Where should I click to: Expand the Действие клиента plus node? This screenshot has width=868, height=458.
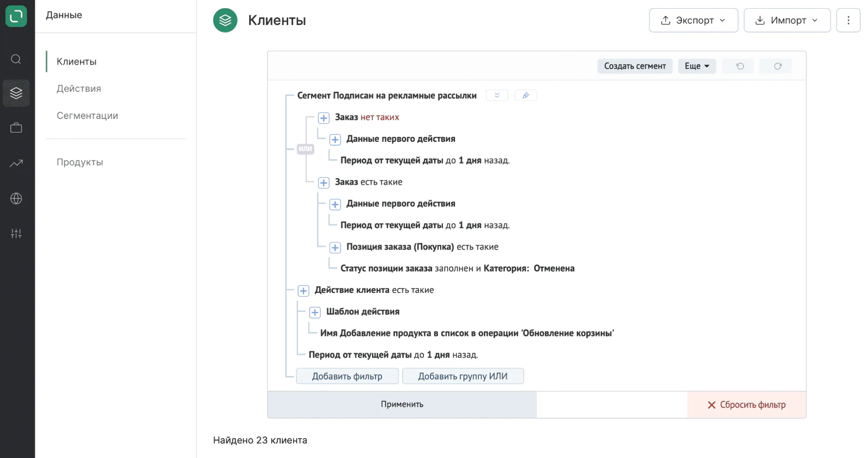pos(303,291)
